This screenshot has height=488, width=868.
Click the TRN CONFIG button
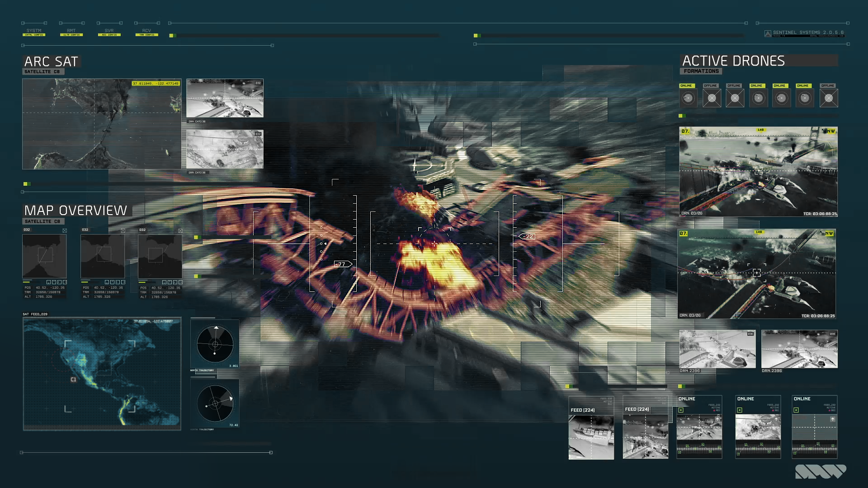146,35
